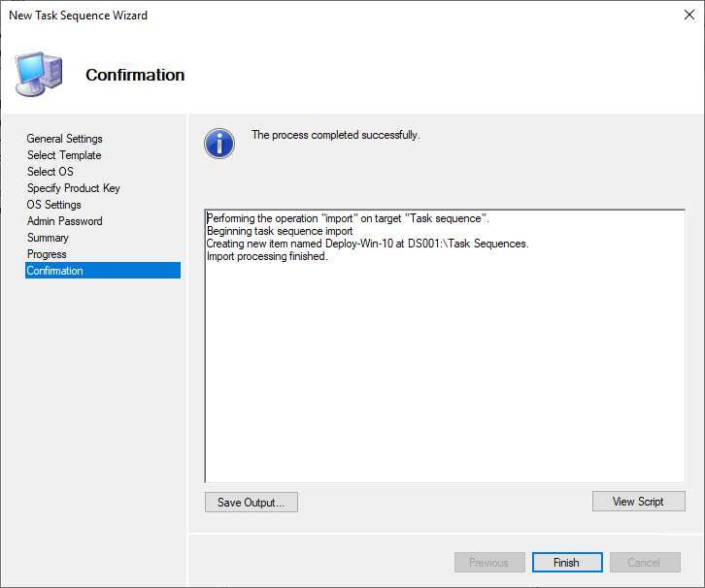The height and width of the screenshot is (588, 705).
Task: Click the computer wizard icon in header
Action: (39, 74)
